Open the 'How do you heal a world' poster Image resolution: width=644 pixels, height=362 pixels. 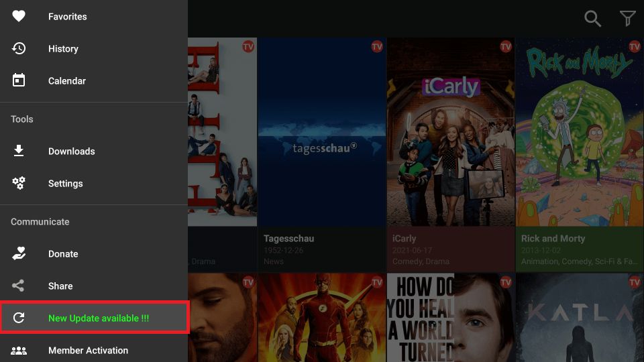pos(451,318)
